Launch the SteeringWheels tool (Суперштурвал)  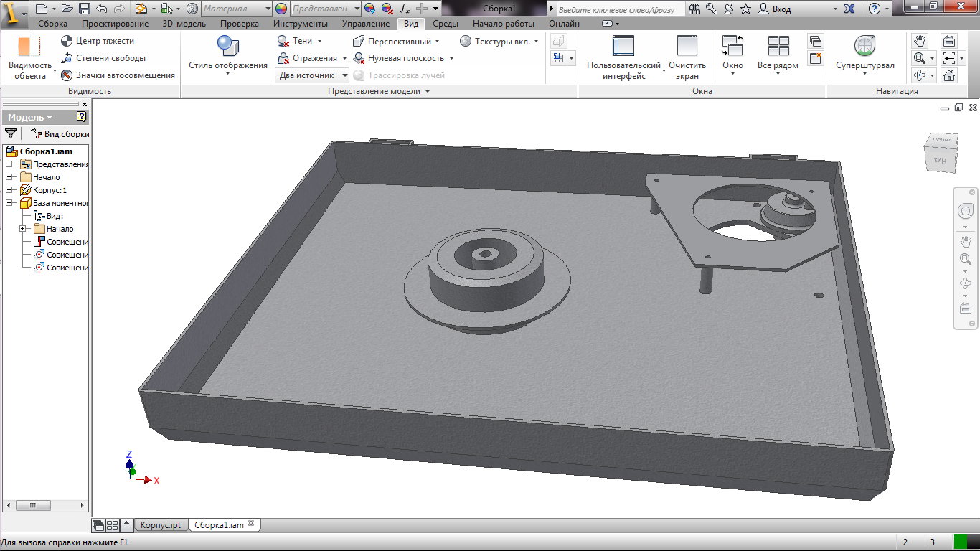coord(864,47)
